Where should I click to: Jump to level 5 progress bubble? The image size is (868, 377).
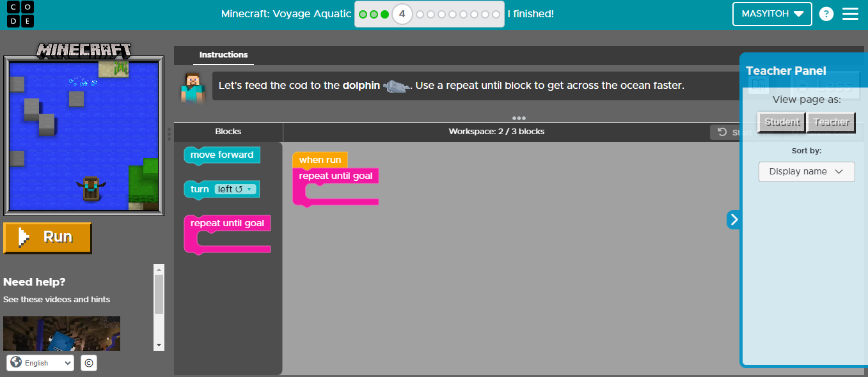click(420, 14)
